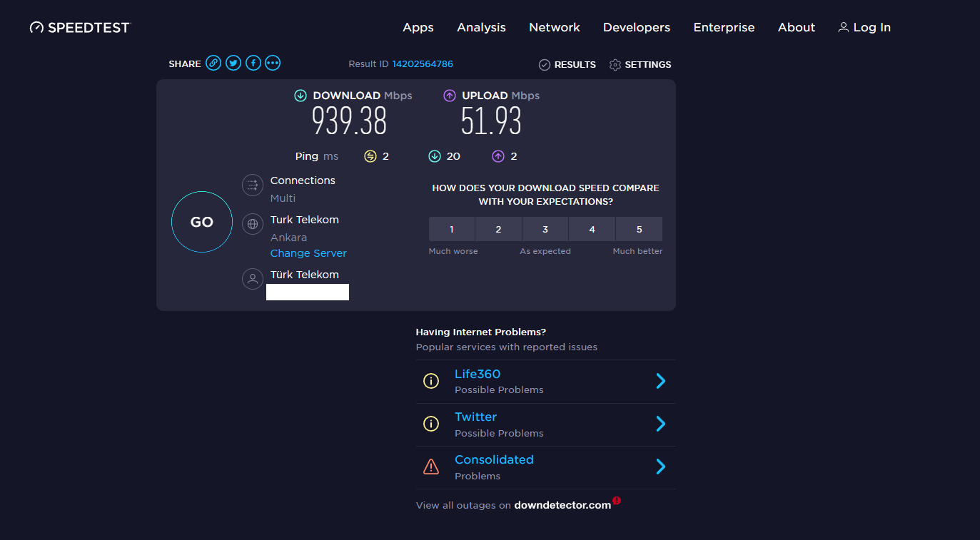Start a new test with GO
This screenshot has width=980, height=540.
[202, 222]
